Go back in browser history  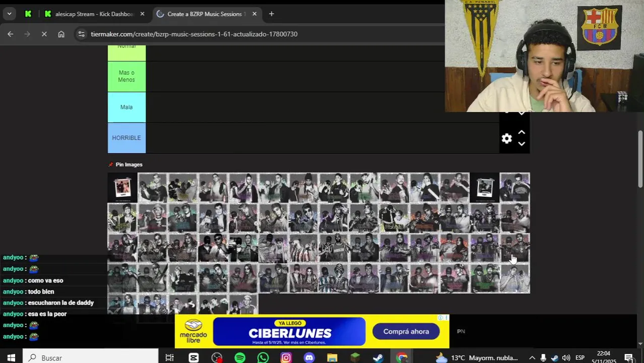[11, 34]
